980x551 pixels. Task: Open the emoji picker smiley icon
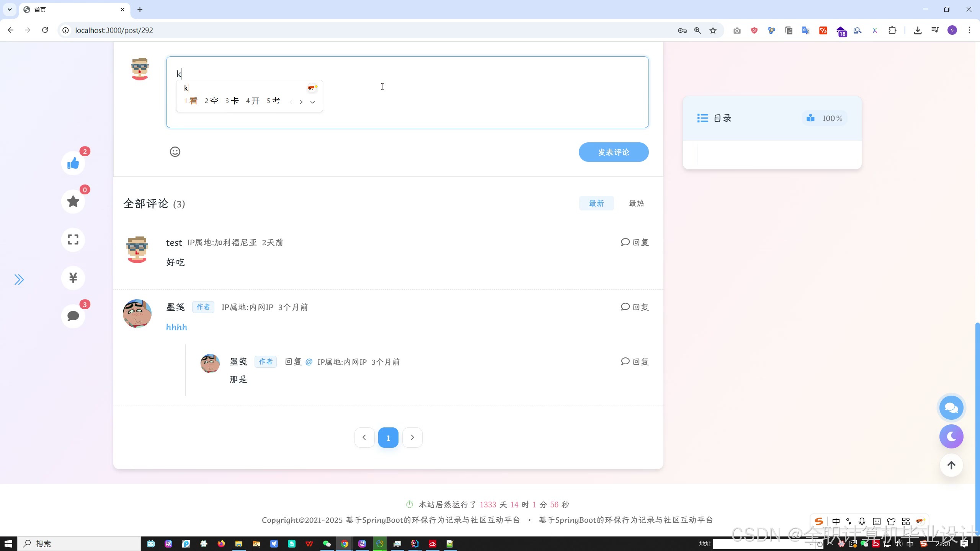coord(175,152)
